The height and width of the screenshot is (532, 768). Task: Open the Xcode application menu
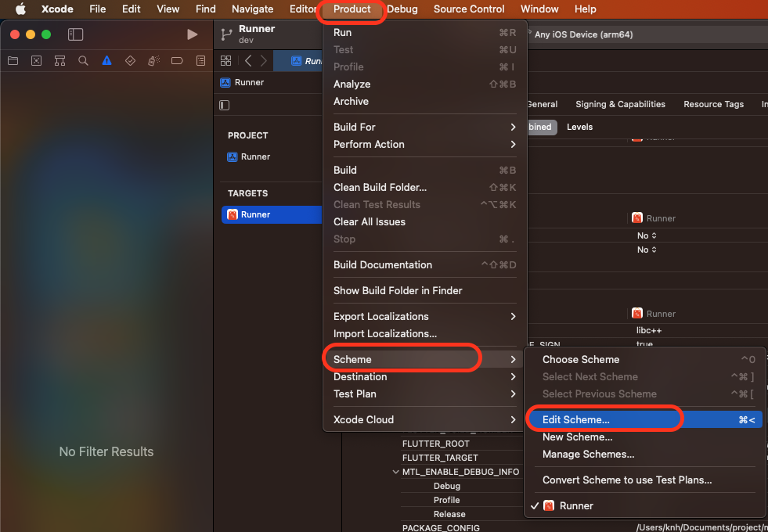point(57,9)
